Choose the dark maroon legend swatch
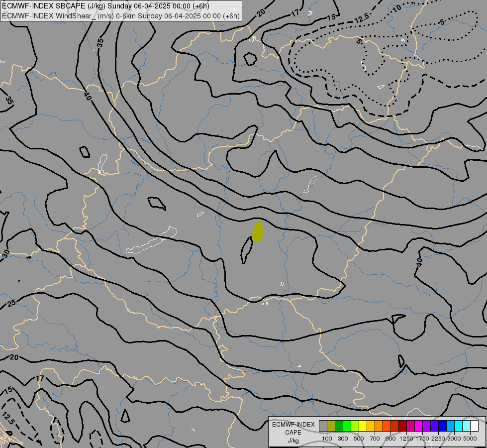This screenshot has height=448, width=487. tap(403, 426)
